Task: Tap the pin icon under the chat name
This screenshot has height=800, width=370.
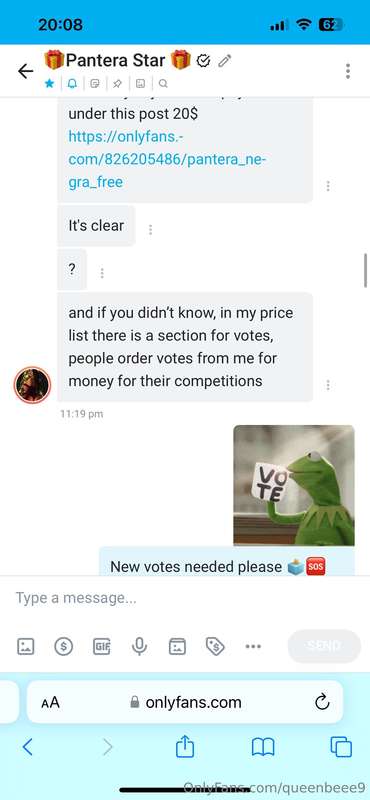Action: tap(117, 84)
